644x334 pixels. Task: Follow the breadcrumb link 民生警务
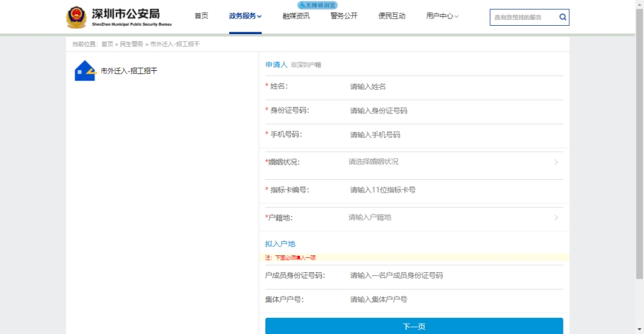(131, 44)
